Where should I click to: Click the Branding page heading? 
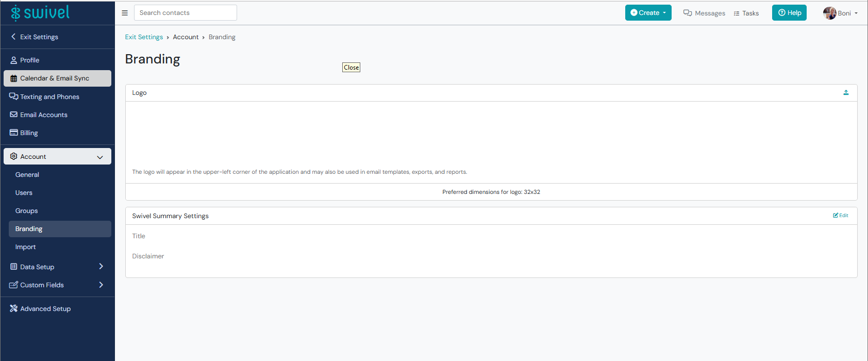(153, 59)
